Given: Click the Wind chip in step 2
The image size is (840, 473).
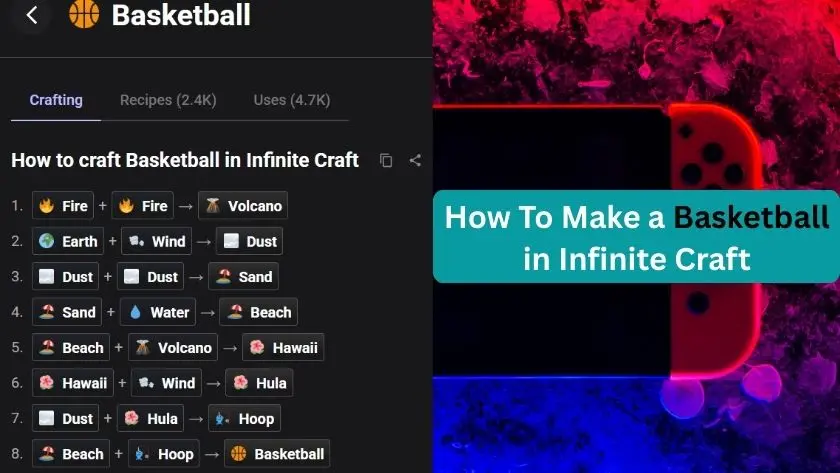Looking at the screenshot, I should pyautogui.click(x=156, y=241).
